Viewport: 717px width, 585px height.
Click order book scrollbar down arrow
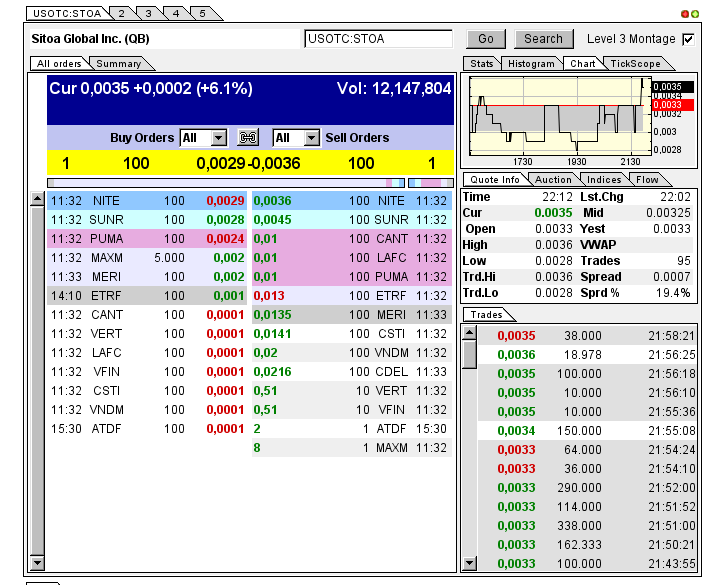(37, 563)
